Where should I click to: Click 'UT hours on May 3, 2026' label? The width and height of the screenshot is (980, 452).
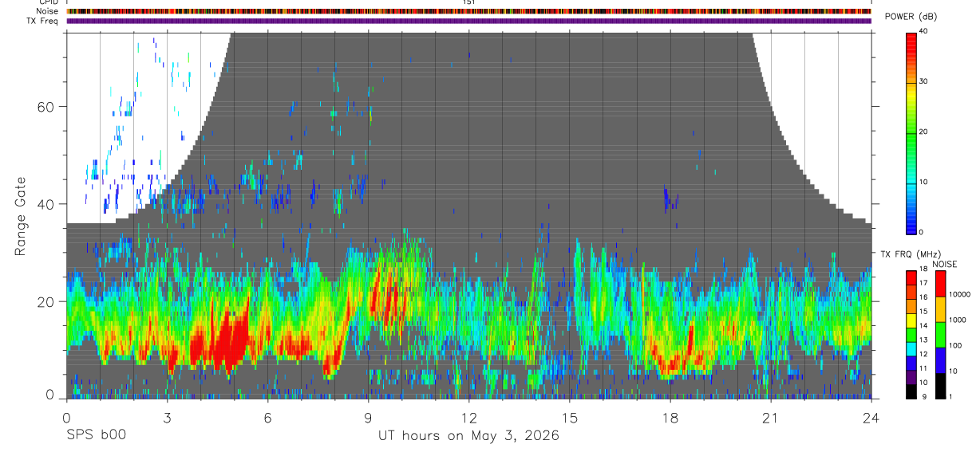[x=468, y=436]
